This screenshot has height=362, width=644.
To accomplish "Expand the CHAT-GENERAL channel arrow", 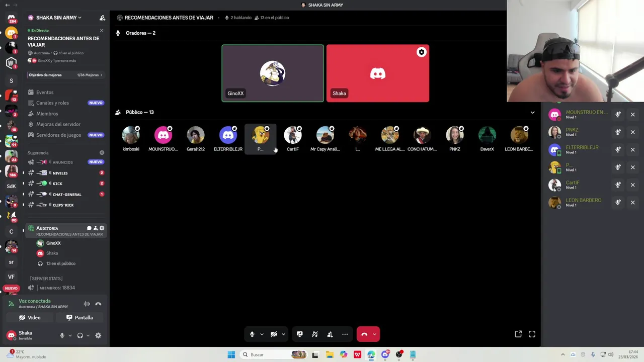I will (x=23, y=194).
